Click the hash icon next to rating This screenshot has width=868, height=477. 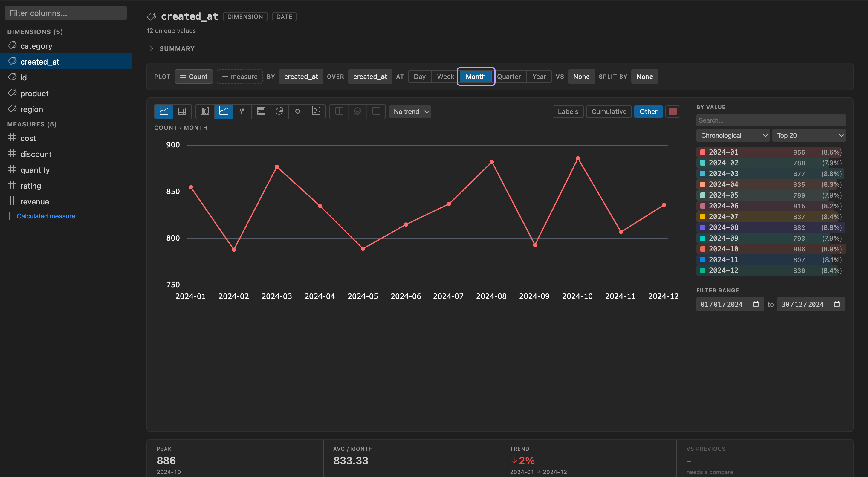click(12, 185)
